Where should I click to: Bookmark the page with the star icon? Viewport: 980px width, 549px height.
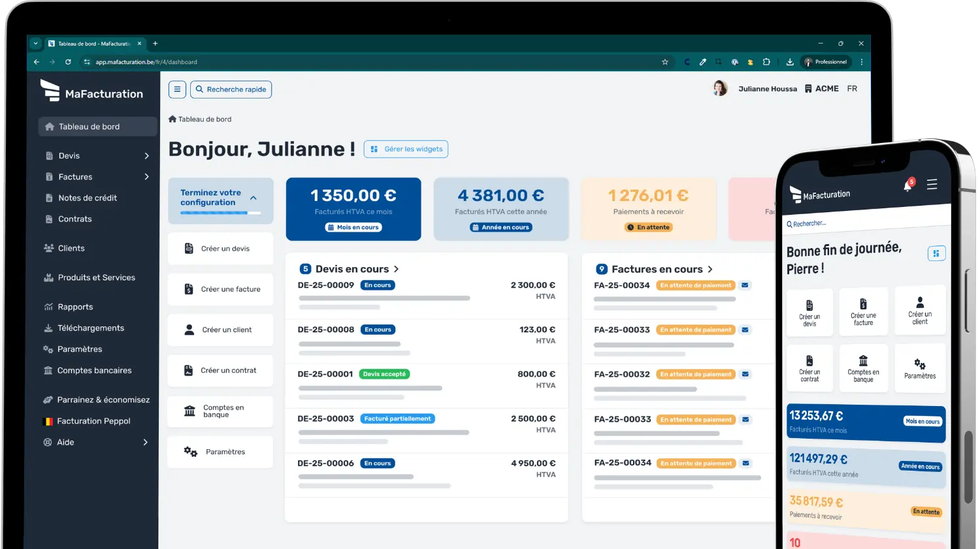pos(665,62)
